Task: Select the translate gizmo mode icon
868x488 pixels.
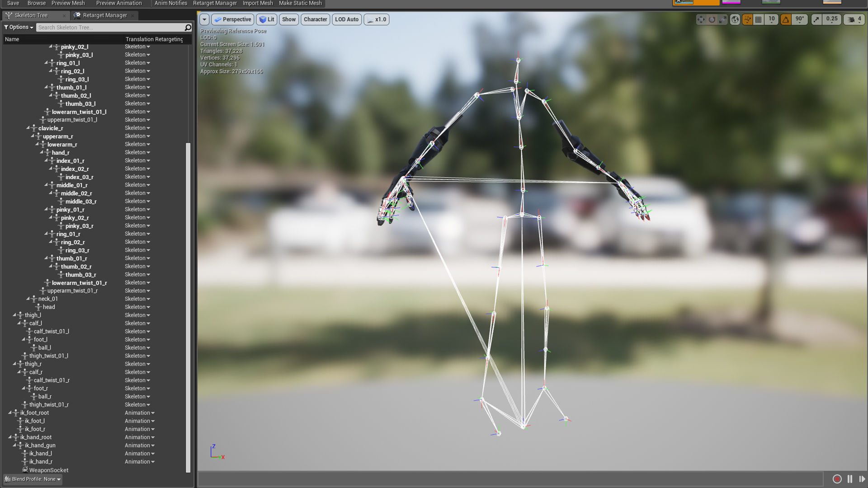Action: click(x=701, y=19)
